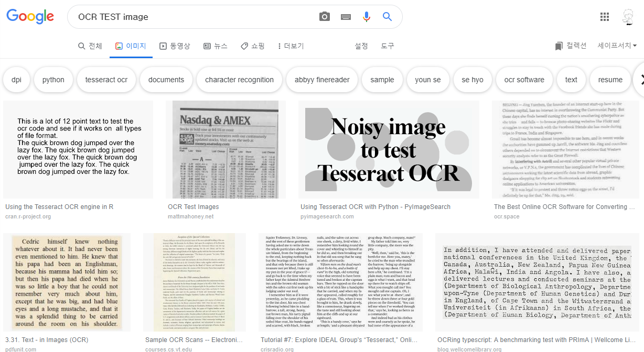644x352 pixels.
Task: Open the 12 point text thumbnail
Action: [78, 149]
